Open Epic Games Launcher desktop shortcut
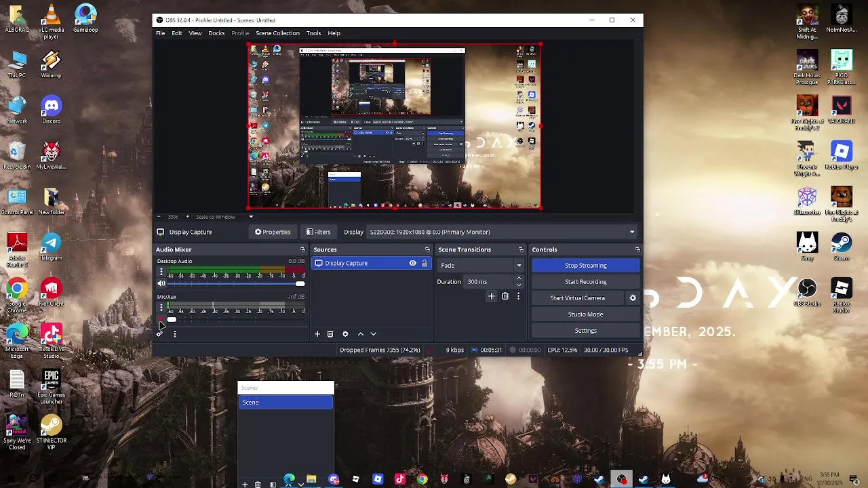 click(52, 387)
